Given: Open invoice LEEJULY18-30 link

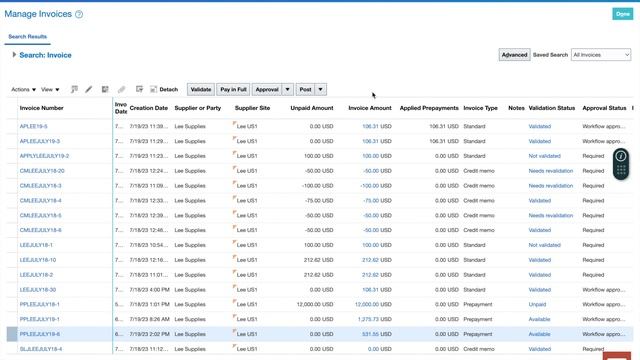Looking at the screenshot, I should click(38, 289).
